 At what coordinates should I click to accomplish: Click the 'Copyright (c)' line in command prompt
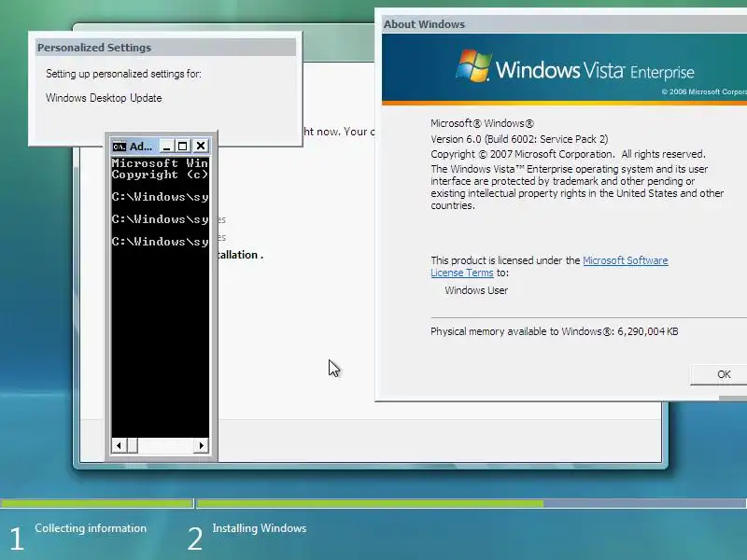160,175
